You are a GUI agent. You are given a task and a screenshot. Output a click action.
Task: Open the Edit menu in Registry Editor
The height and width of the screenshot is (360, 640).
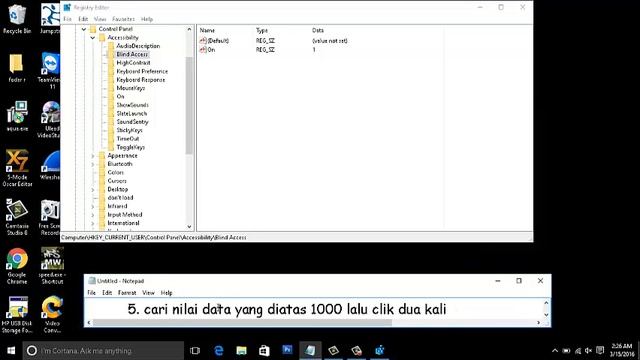click(x=83, y=19)
